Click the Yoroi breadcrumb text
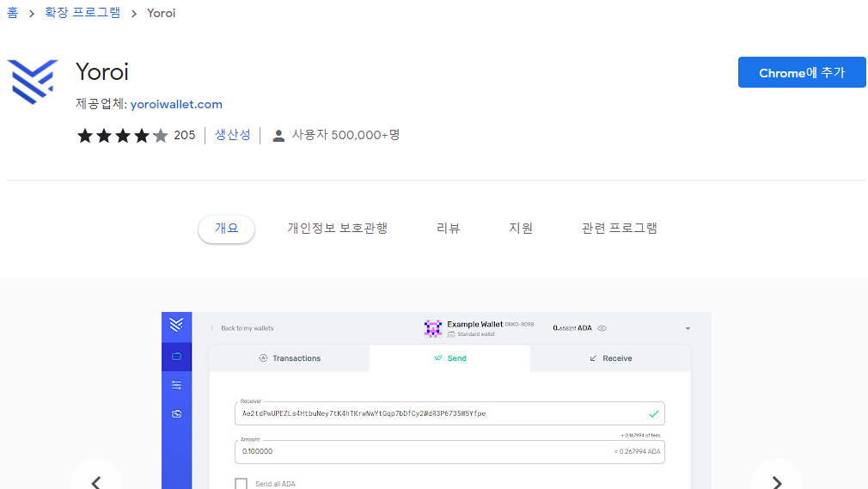This screenshot has width=868, height=489. coord(161,13)
